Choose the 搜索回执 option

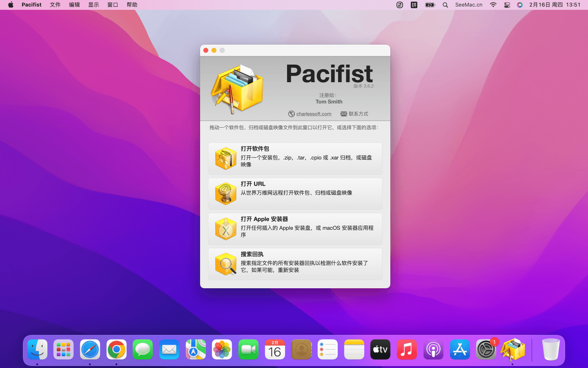tap(295, 264)
